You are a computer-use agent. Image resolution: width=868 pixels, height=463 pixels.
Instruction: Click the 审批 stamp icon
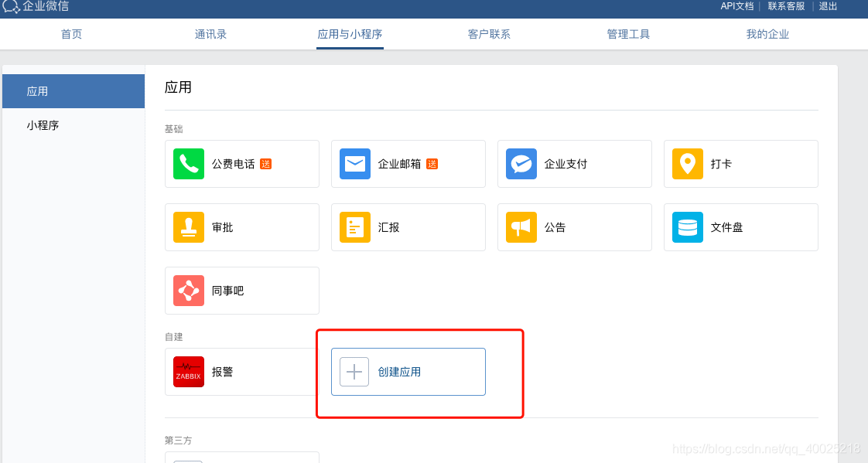[x=189, y=227]
